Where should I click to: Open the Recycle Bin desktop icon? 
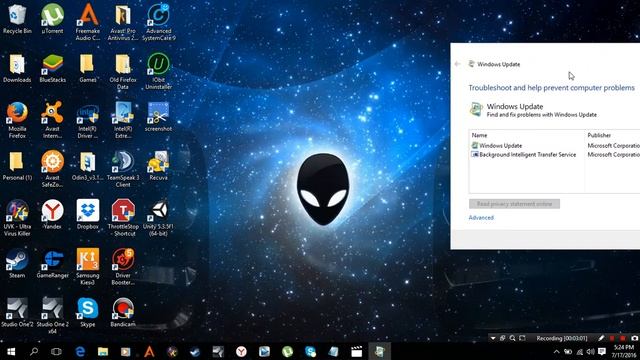click(17, 19)
